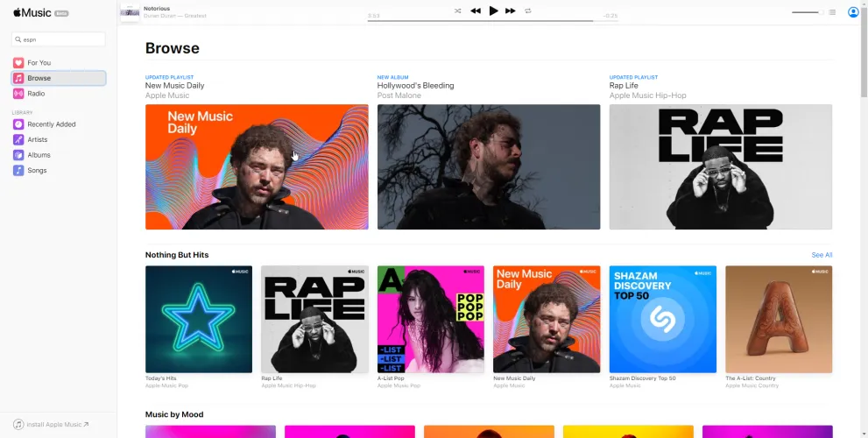Viewport: 868px width, 438px height.
Task: Open the Albums library section
Action: (x=39, y=155)
